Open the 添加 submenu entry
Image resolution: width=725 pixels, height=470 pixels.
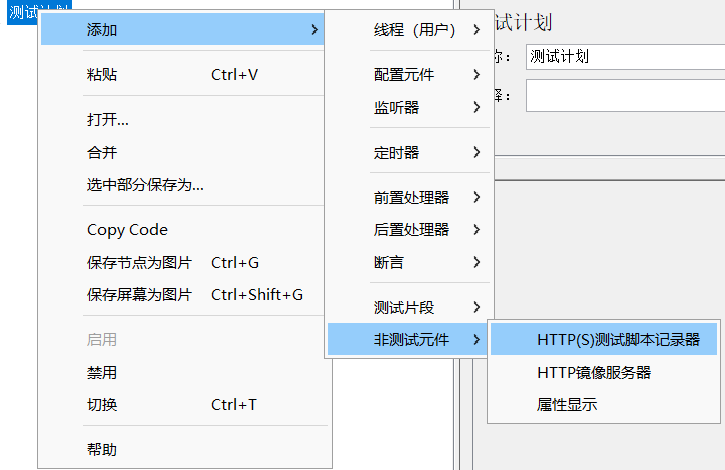click(182, 30)
